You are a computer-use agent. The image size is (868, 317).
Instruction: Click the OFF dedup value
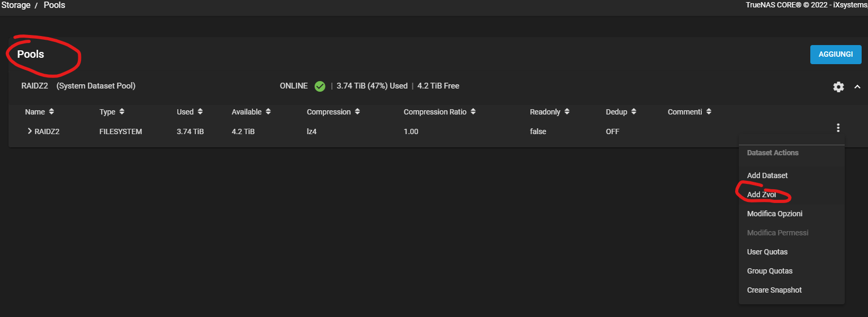coord(612,131)
